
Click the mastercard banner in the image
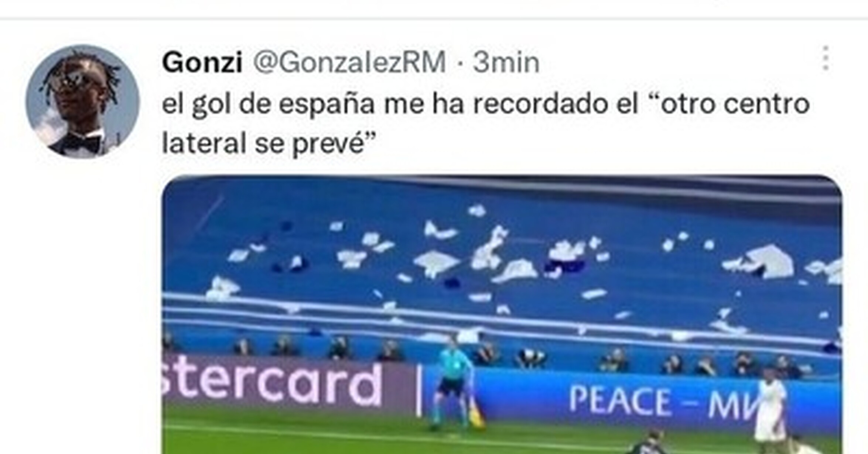[x=271, y=384]
